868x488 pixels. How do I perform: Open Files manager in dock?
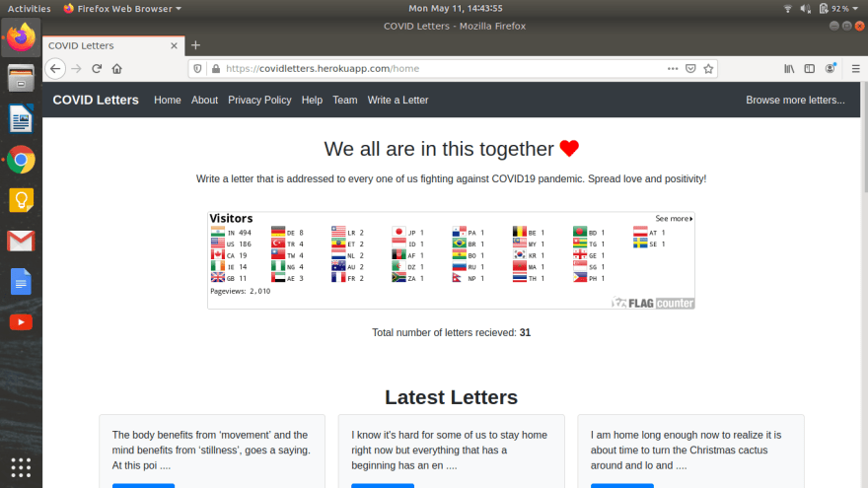coord(21,78)
